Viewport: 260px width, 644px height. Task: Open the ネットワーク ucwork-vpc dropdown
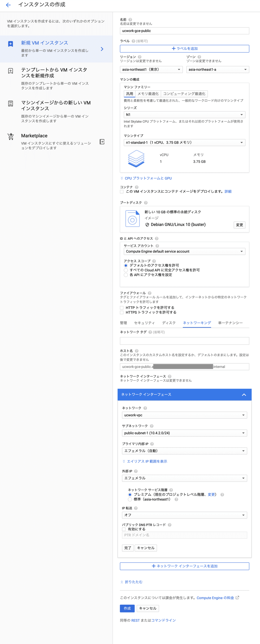(184, 415)
